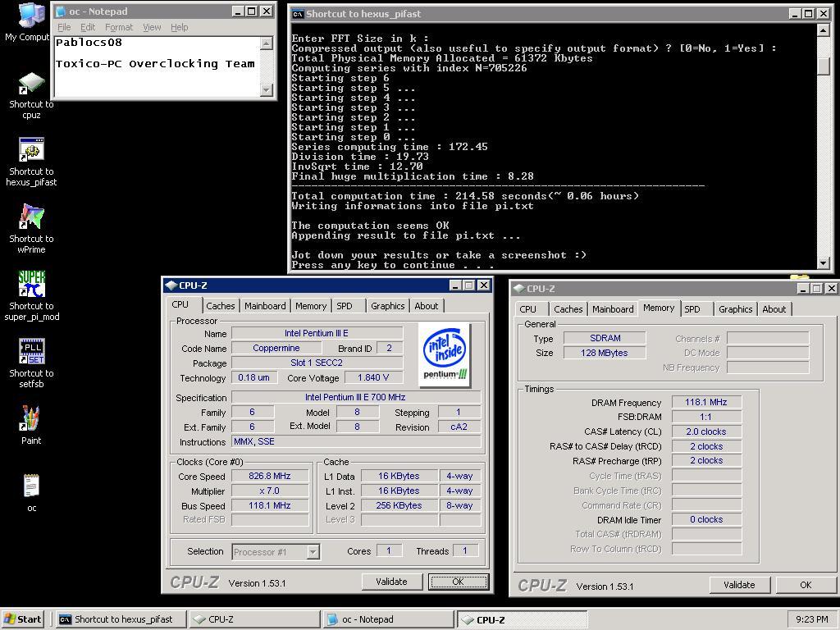Select the Paint desktop icon

31,426
